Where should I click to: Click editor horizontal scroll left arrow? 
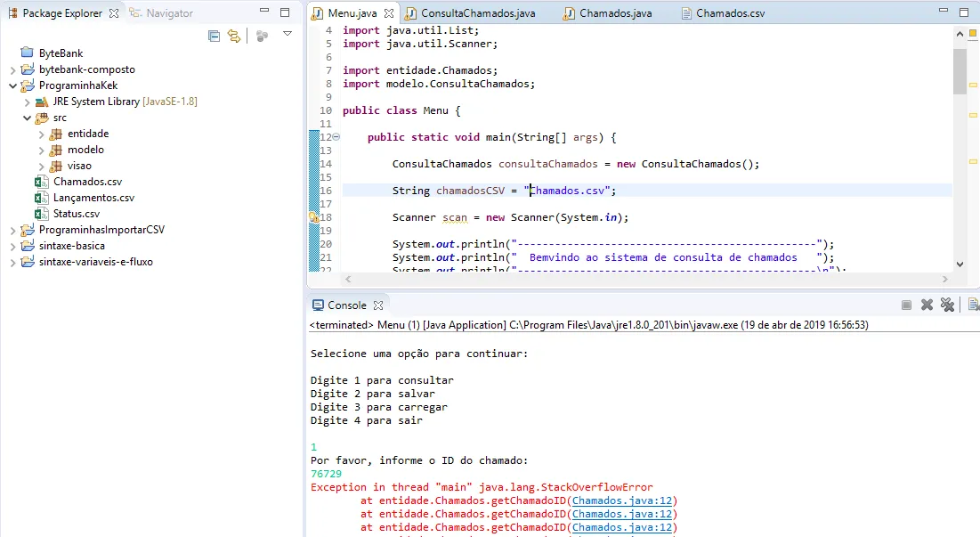tap(348, 280)
